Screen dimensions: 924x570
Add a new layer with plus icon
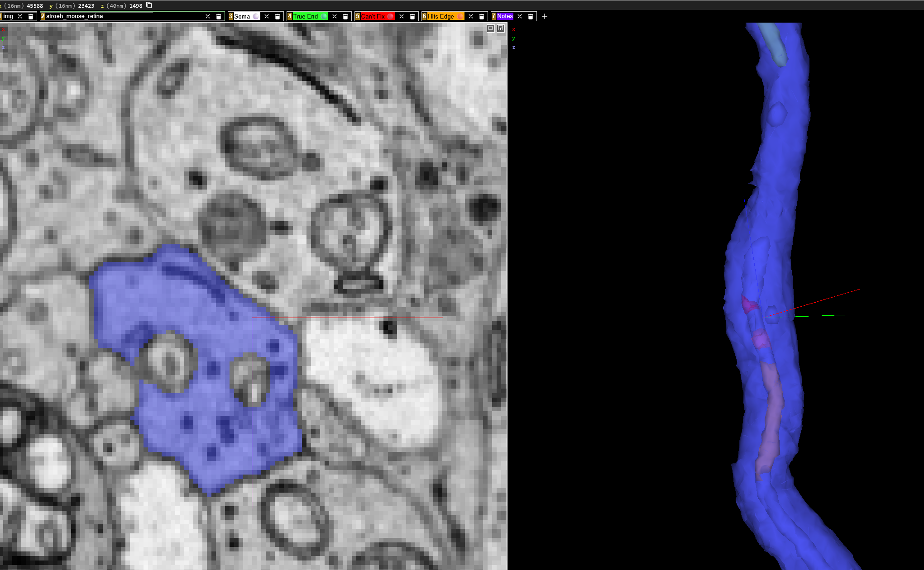click(x=545, y=16)
